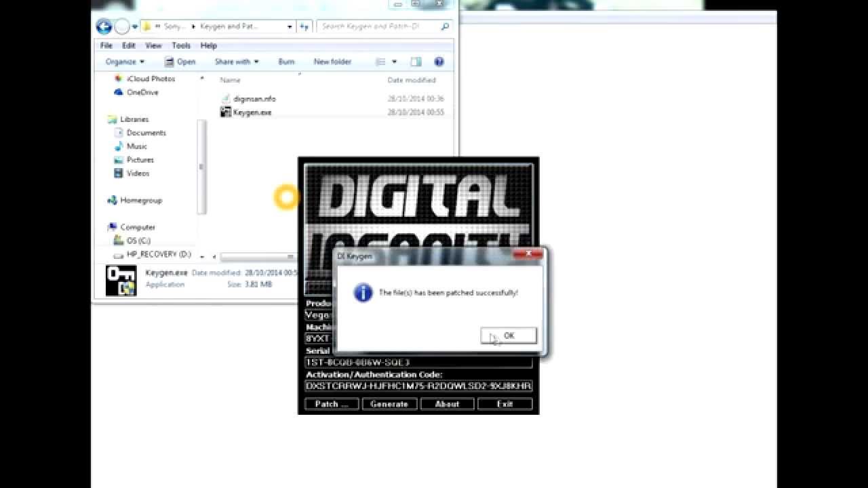868x488 pixels.
Task: Click OK in the DI Keygen dialog
Action: [509, 335]
